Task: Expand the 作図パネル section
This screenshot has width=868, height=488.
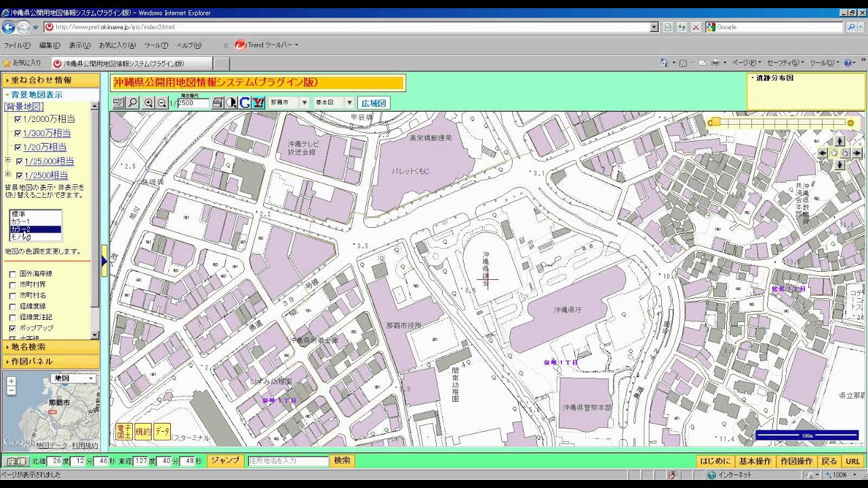Action: 50,361
